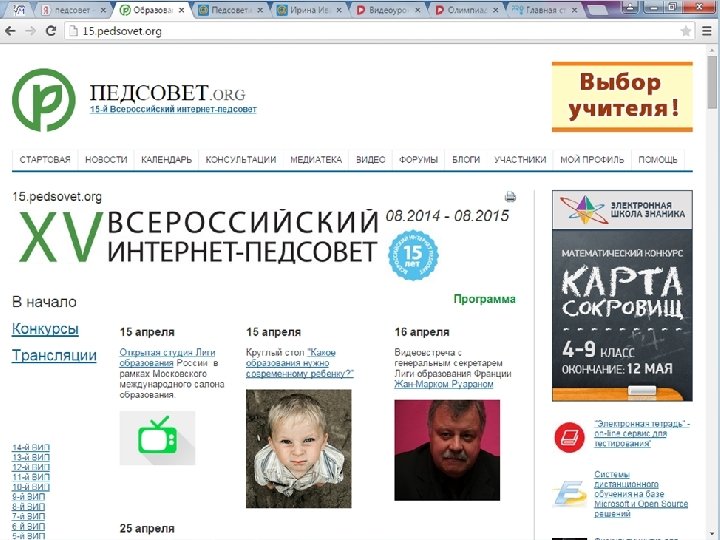Open the 7-й ВИП link
Viewport: 720px width, 540px height.
tap(28, 517)
